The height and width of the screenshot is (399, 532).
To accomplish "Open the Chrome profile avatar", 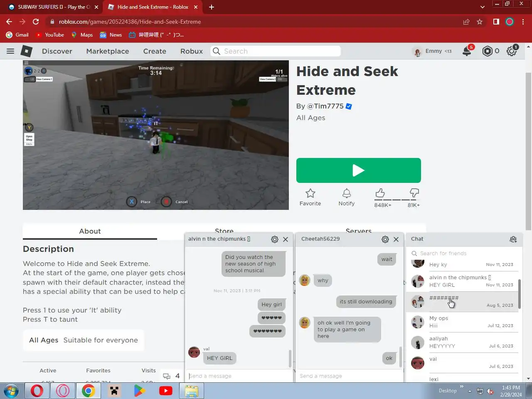I will point(510,22).
